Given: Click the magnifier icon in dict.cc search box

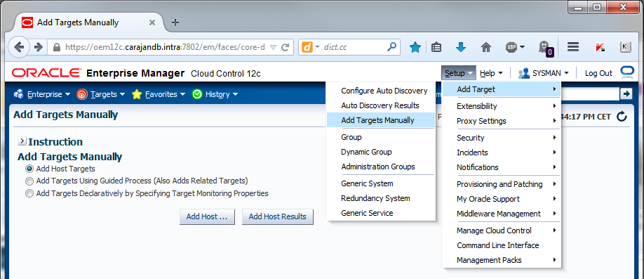Looking at the screenshot, I should tap(392, 47).
